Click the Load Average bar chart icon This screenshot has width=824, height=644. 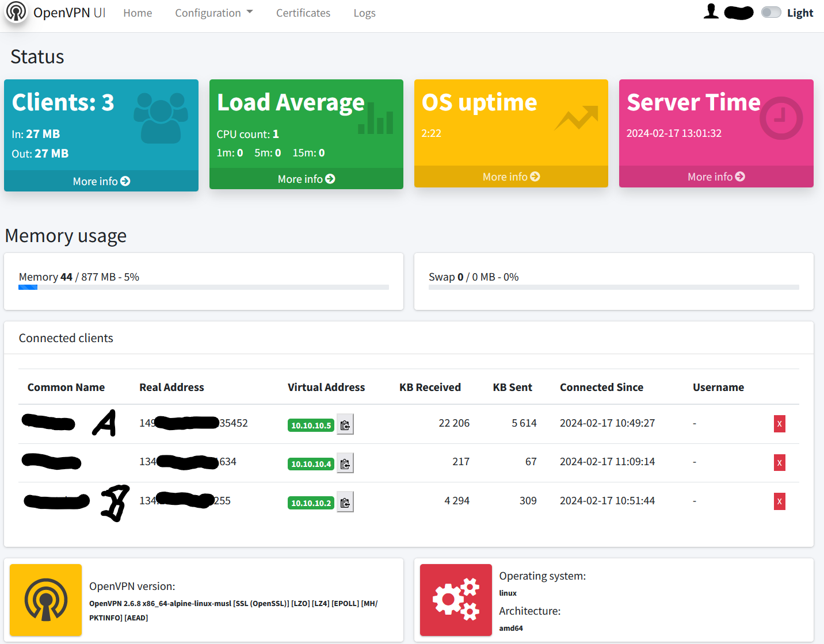(x=376, y=118)
